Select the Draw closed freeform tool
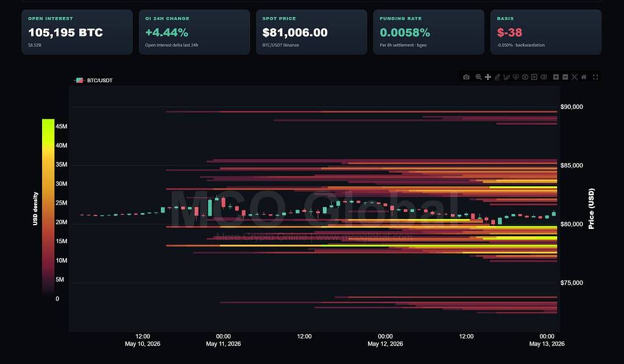The height and width of the screenshot is (364, 624). pos(516,77)
